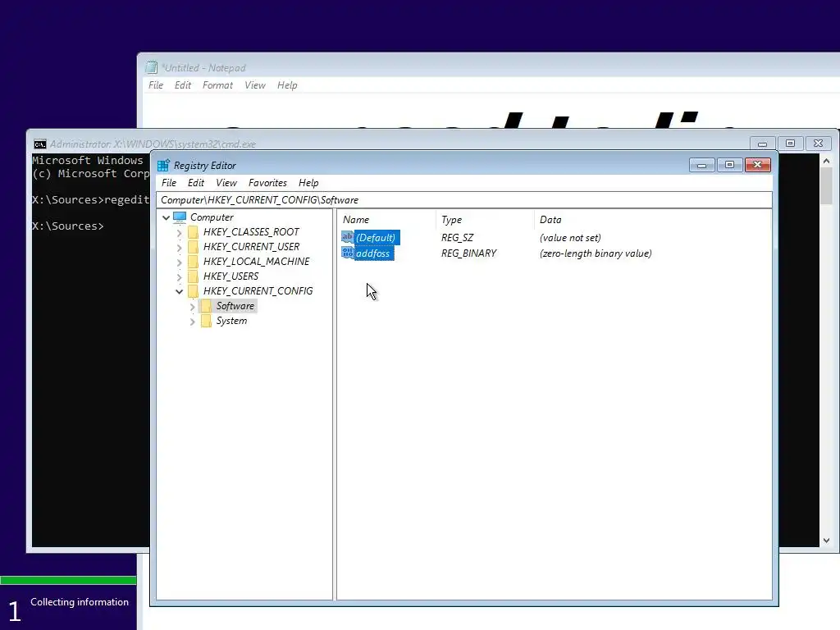The image size is (840, 630).
Task: Minimize the cmd.exe window
Action: [762, 144]
